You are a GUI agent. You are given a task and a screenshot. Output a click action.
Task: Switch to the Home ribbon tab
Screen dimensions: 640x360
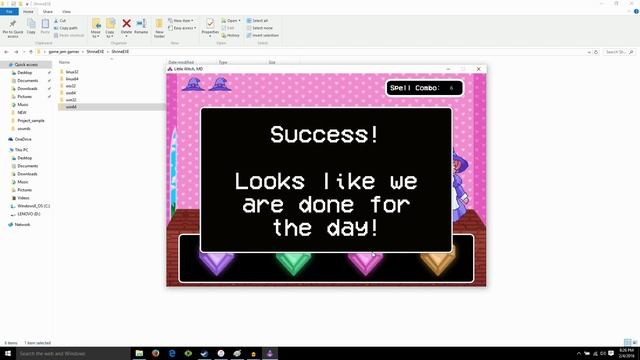[28, 11]
